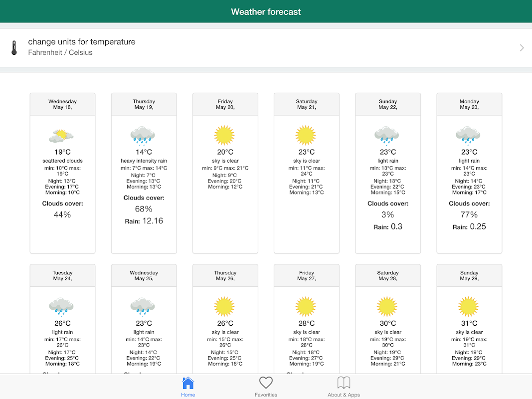Click the Rain: 12.16 value
The height and width of the screenshot is (399, 532).
(x=144, y=221)
